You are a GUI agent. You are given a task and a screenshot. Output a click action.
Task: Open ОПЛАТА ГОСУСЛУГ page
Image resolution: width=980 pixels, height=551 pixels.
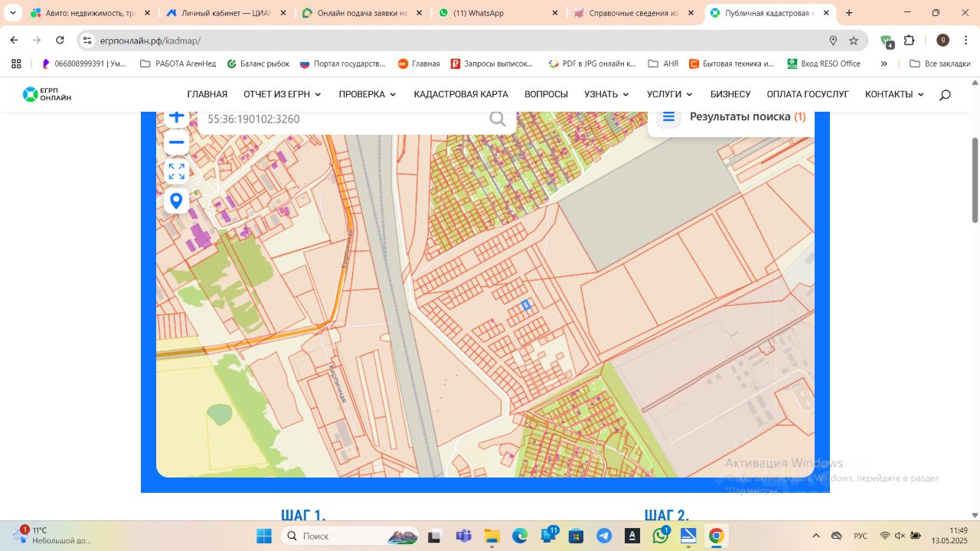pyautogui.click(x=808, y=94)
